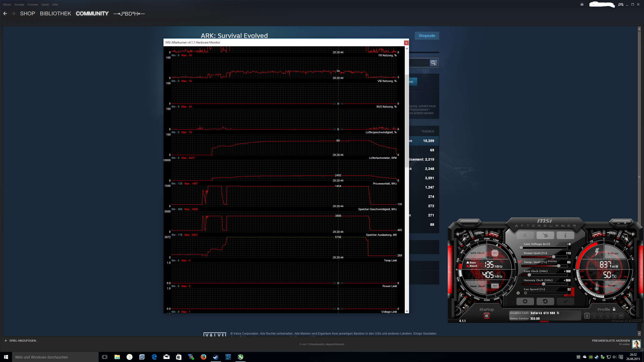Toggle the Profile lock icon

614,309
